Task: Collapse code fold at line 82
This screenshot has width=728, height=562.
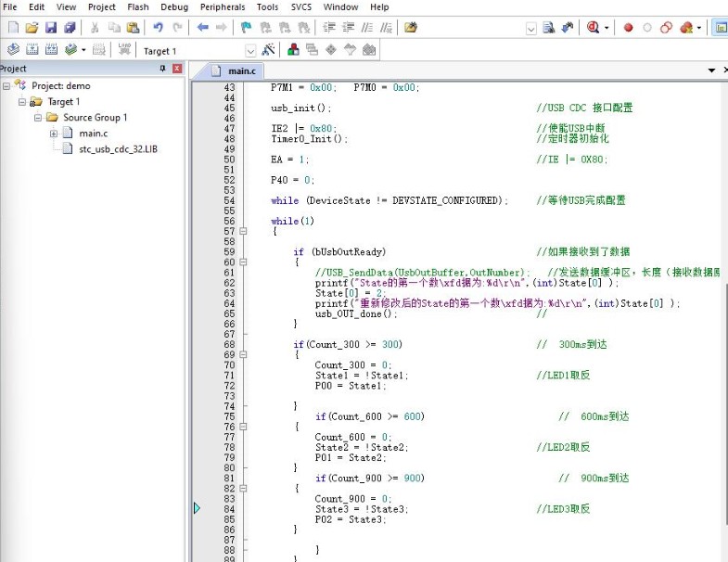Action: pyautogui.click(x=243, y=488)
